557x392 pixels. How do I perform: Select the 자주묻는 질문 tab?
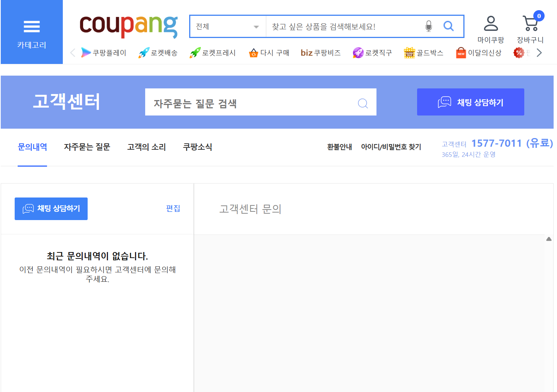point(87,147)
